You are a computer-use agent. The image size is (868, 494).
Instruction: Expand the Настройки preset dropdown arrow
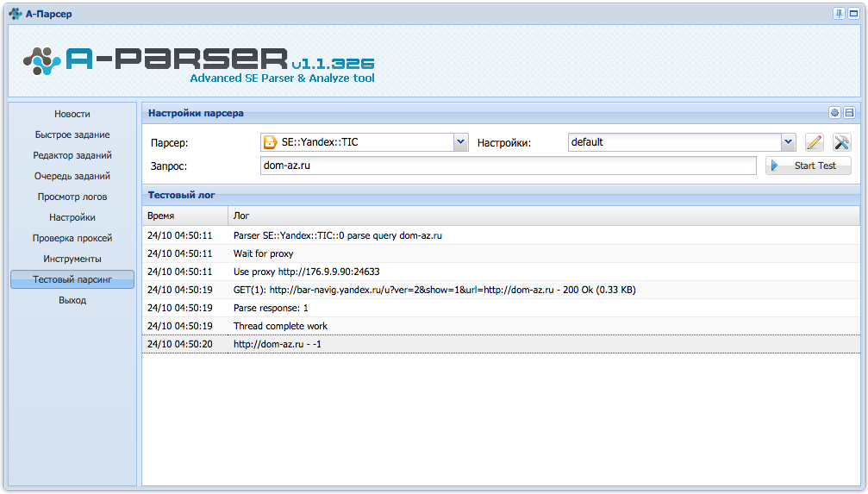(789, 142)
